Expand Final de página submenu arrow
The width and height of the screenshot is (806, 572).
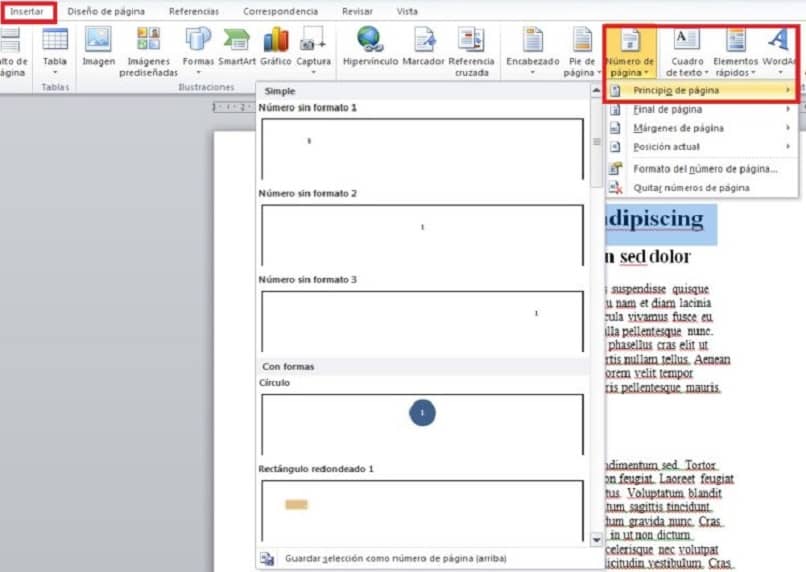click(x=787, y=109)
